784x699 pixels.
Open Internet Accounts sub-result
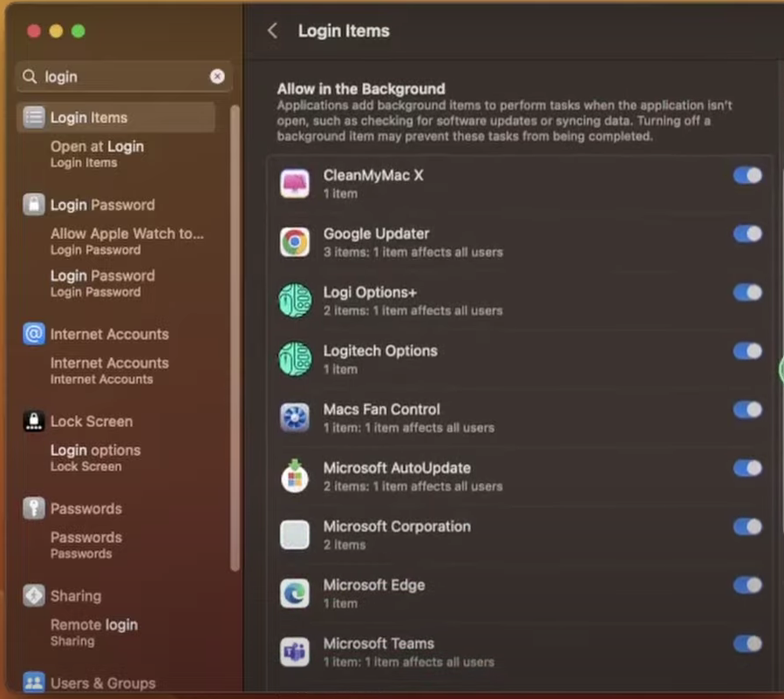pyautogui.click(x=110, y=370)
